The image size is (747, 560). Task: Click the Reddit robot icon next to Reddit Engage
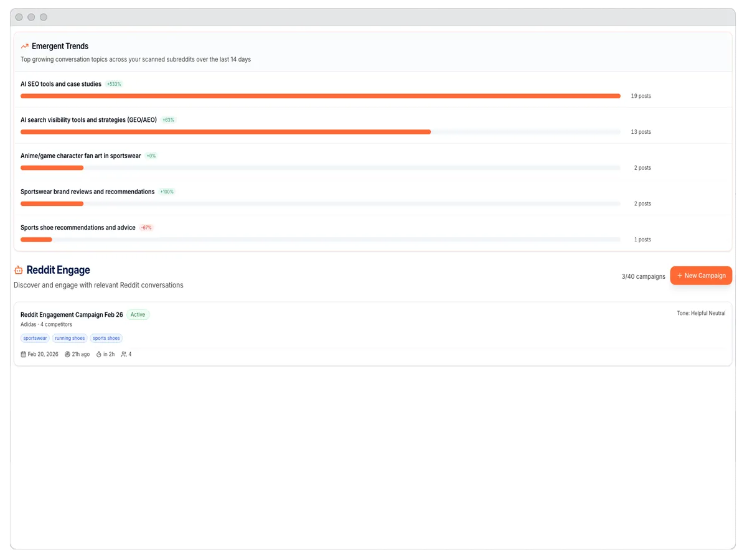(18, 269)
